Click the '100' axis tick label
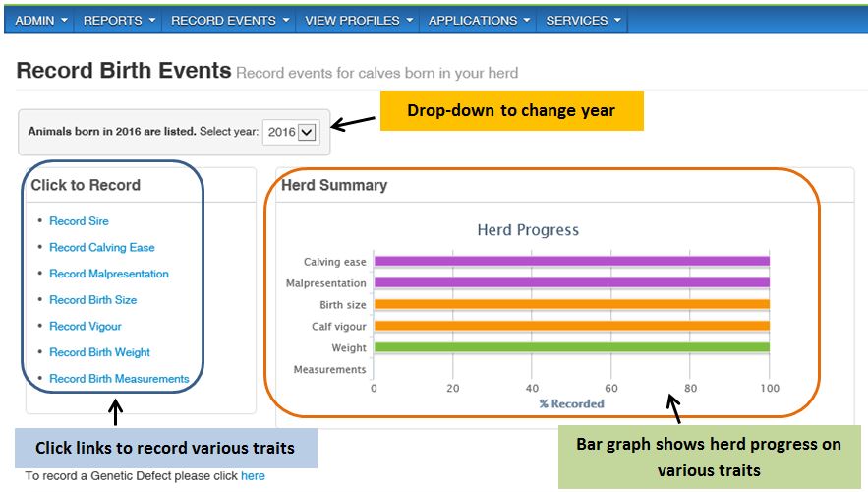This screenshot has height=492, width=868. point(770,389)
